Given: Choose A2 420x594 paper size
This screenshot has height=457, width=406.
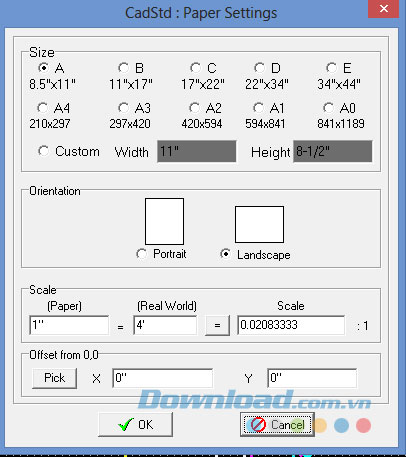Looking at the screenshot, I should [194, 108].
